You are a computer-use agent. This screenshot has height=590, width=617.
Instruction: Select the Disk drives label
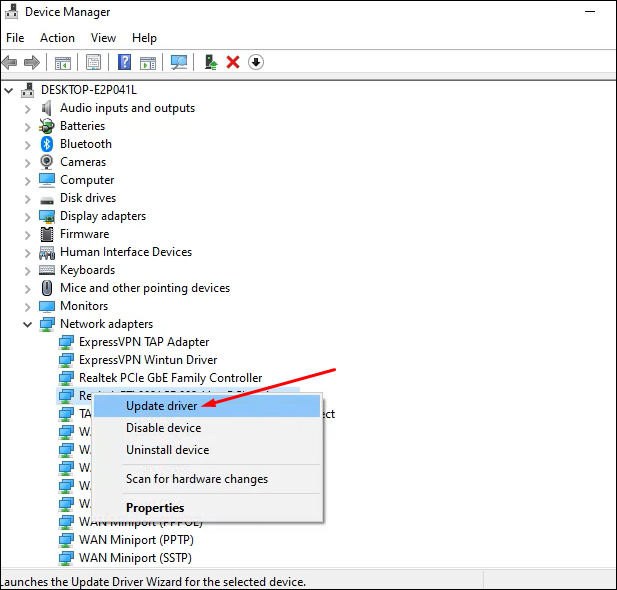coord(88,198)
